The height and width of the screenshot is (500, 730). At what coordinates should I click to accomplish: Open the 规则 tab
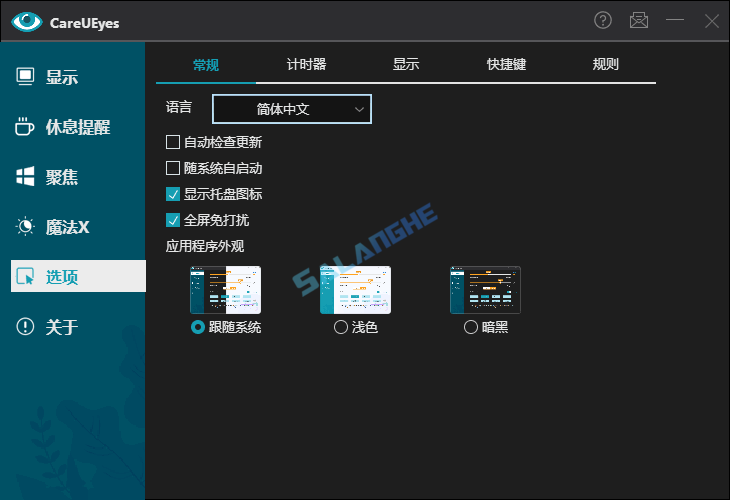coord(605,64)
